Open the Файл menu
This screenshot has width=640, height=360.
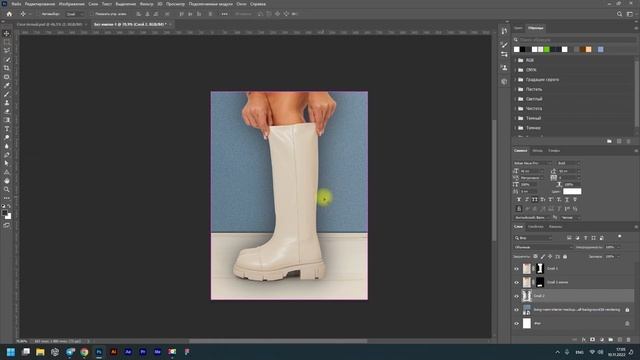coord(16,4)
